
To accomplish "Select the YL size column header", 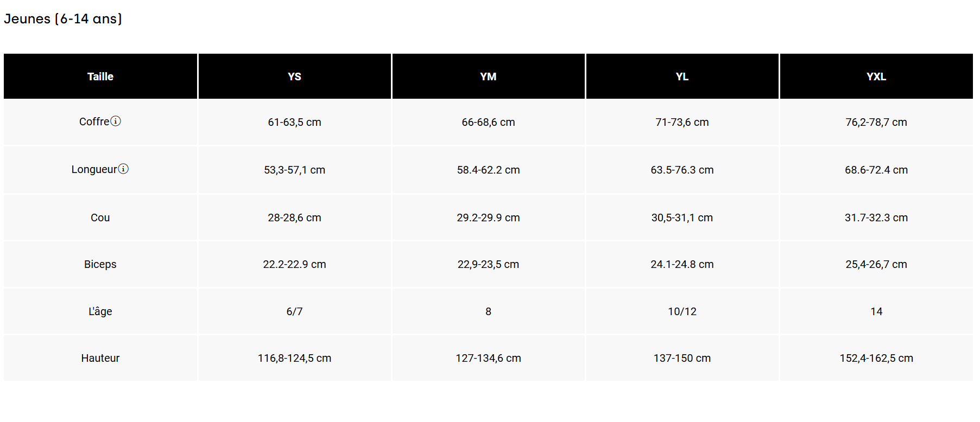I will click(x=682, y=76).
